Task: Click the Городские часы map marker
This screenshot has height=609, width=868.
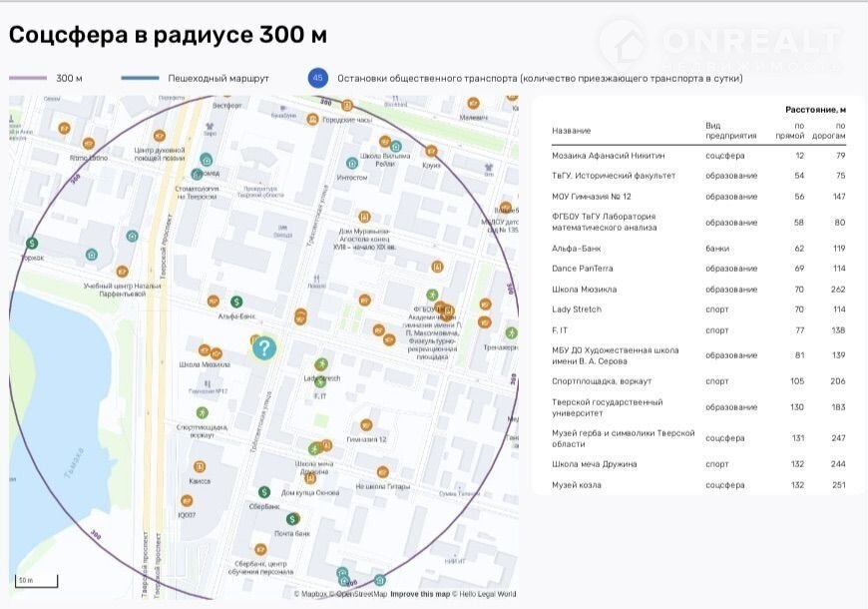Action: point(312,120)
